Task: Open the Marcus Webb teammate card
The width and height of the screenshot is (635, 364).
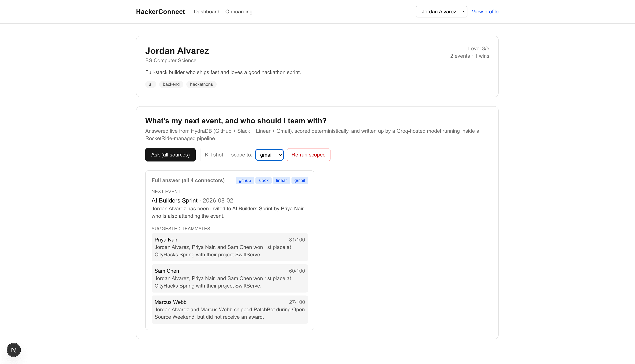Action: click(x=230, y=310)
